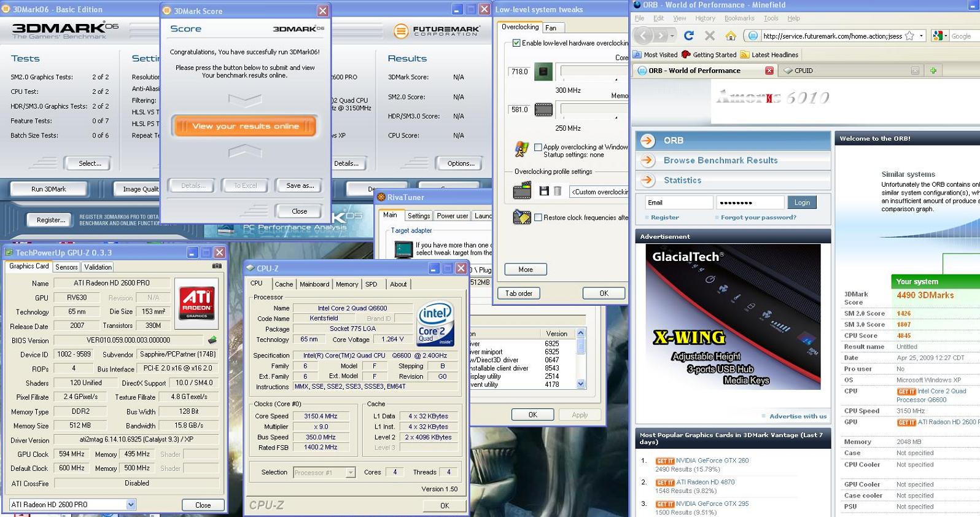Click the 3DMark Tests Select button
Viewport: 980px width, 517px height.
90,163
